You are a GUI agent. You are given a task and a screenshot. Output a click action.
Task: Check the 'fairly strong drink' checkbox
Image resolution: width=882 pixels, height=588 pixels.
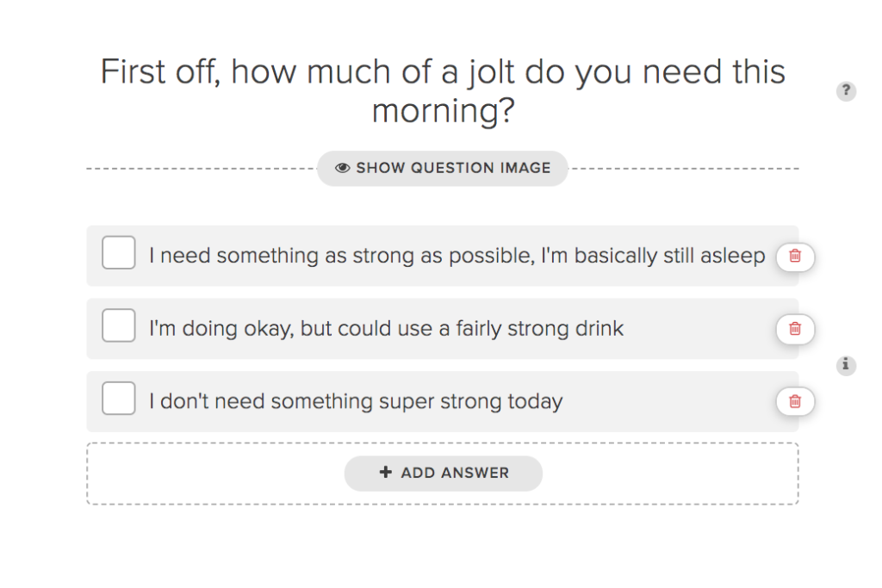(x=119, y=325)
